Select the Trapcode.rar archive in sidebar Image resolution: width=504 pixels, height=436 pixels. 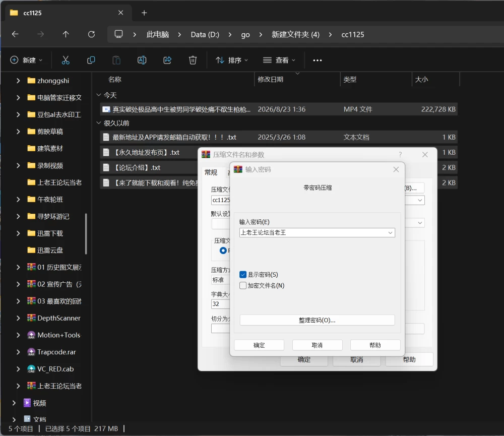point(56,352)
